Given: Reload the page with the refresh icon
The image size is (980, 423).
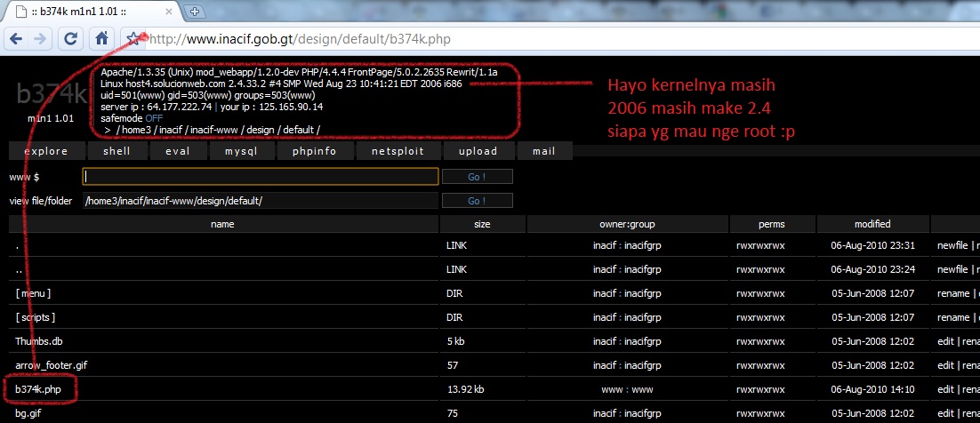Looking at the screenshot, I should 69,39.
